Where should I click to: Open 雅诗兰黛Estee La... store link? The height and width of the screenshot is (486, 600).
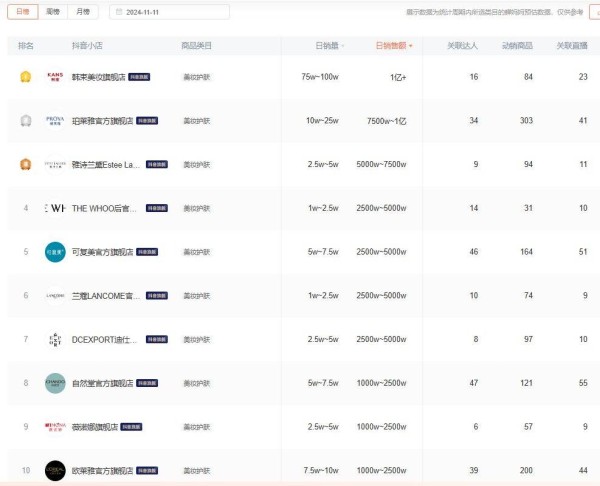[106, 165]
